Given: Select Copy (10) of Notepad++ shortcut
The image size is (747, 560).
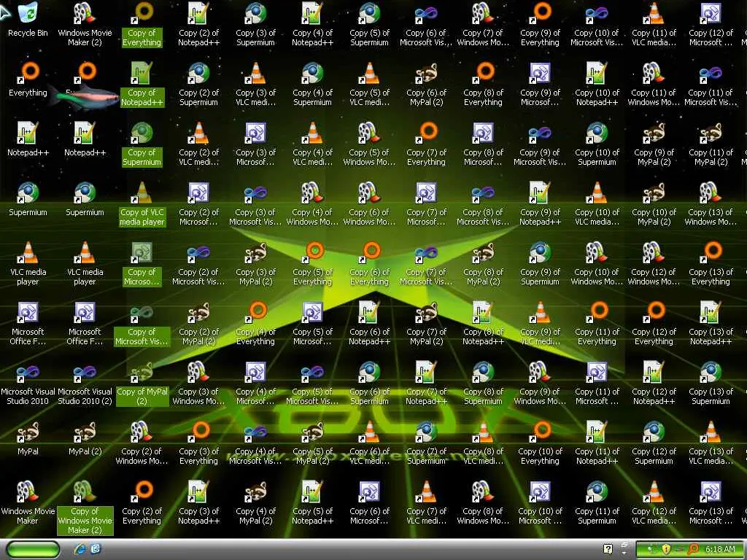Looking at the screenshot, I should pyautogui.click(x=597, y=84).
